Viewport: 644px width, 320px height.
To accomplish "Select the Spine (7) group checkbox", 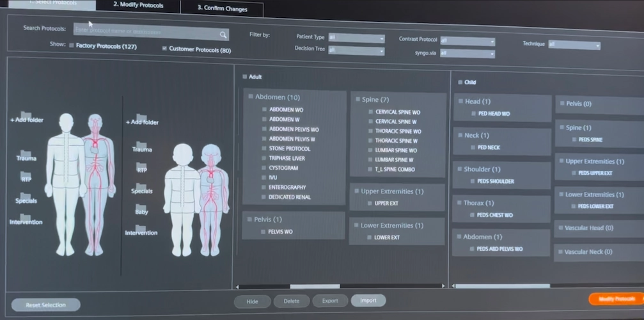I will pyautogui.click(x=357, y=99).
